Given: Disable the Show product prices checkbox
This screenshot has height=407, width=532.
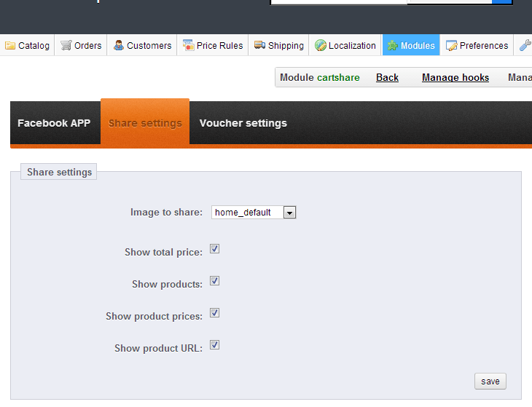Looking at the screenshot, I should pyautogui.click(x=214, y=313).
